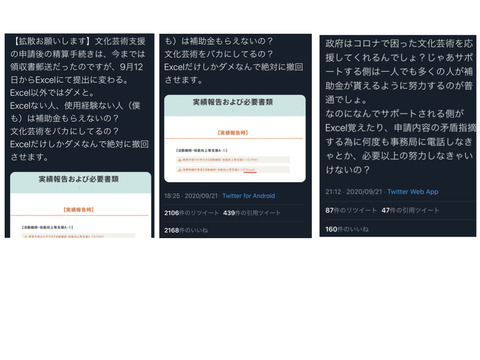Viewport: 480px width, 360px height.
Task: Open the "Twitter for Android" source link
Action: (249, 196)
